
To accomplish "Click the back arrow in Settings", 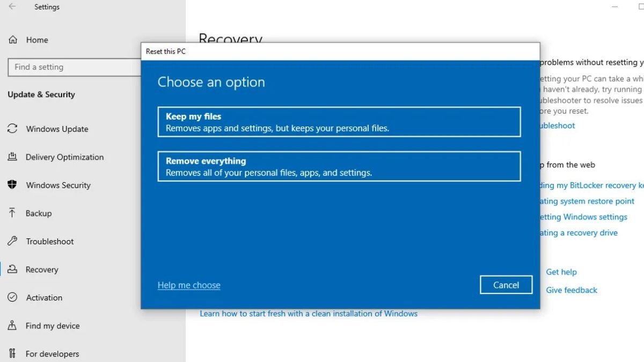I will [x=12, y=7].
